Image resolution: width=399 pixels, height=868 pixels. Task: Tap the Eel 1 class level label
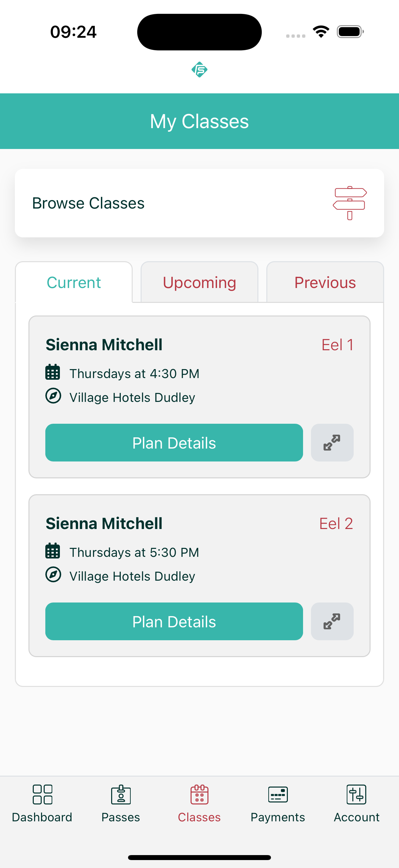click(x=337, y=344)
